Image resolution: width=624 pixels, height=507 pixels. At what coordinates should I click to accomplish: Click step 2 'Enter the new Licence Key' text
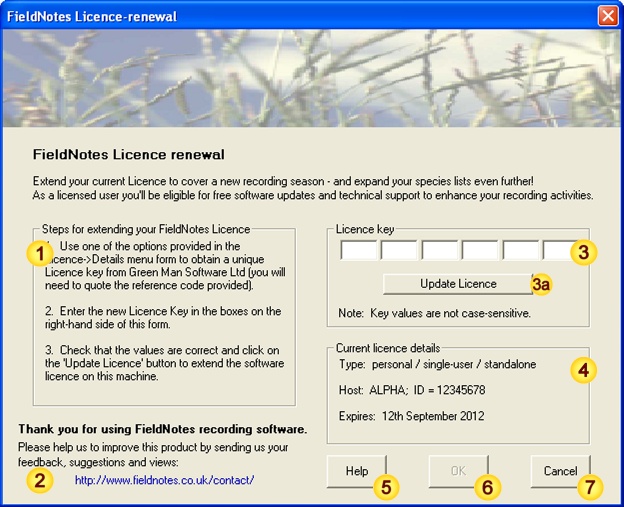163,318
